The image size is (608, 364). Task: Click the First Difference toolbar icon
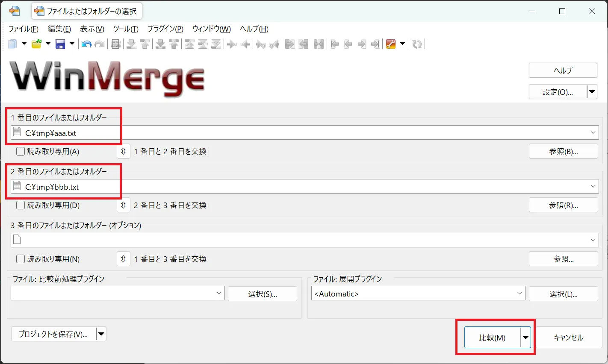coord(189,44)
